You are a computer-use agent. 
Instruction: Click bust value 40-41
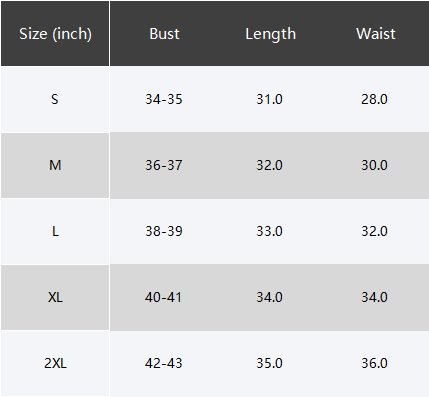pos(163,297)
